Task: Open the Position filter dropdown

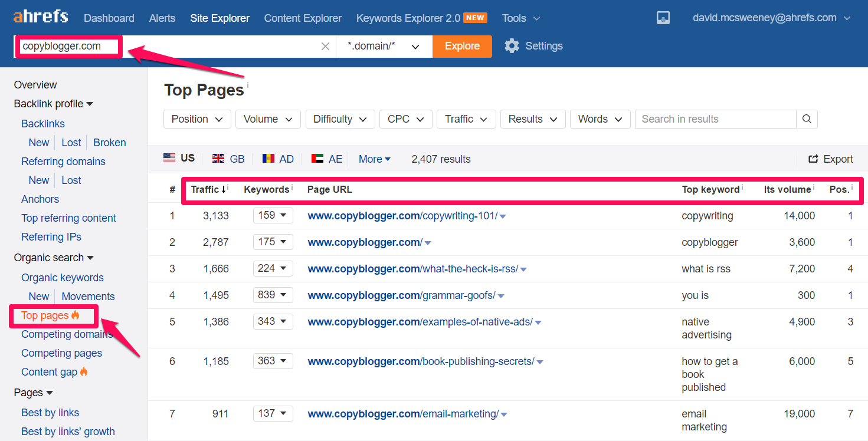Action: [197, 119]
